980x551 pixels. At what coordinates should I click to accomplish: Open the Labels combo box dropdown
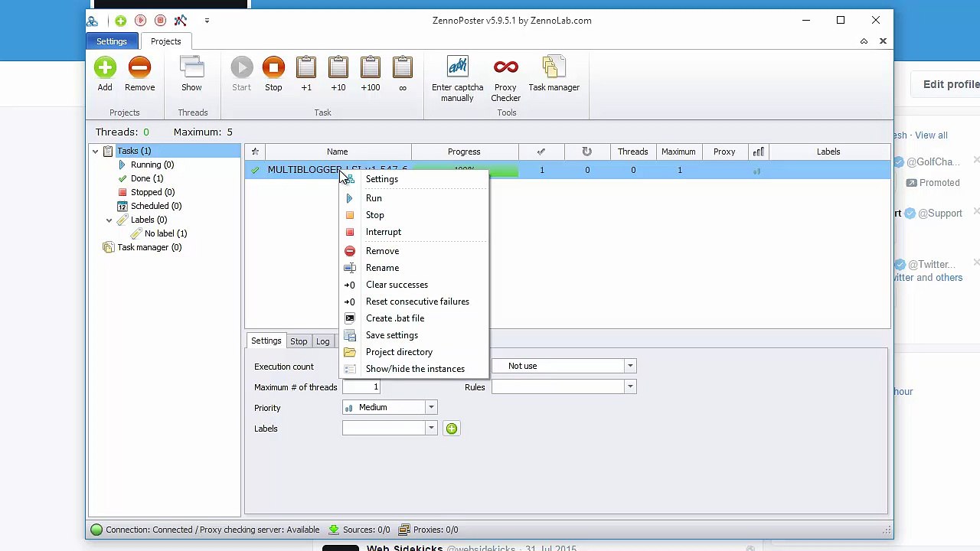[431, 429]
